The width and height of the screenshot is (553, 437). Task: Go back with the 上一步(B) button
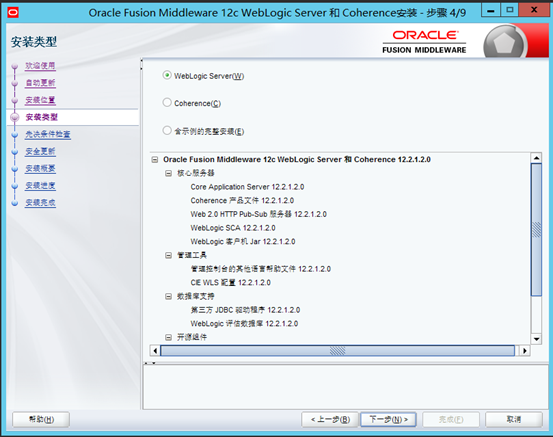click(x=330, y=419)
